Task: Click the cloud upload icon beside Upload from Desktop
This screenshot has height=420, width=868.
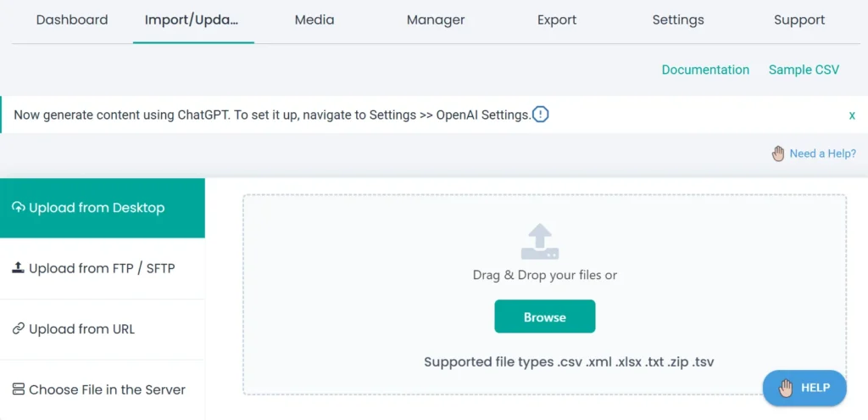Action: coord(18,208)
